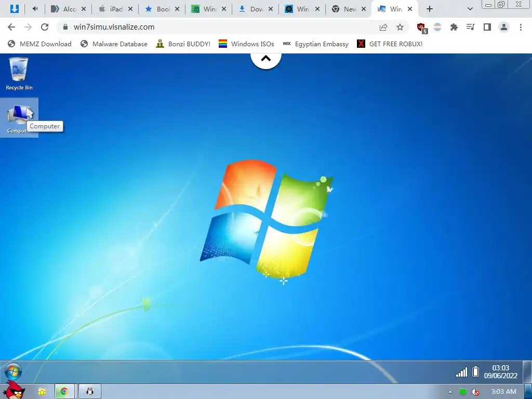Open the media control playlist icon
The width and height of the screenshot is (532, 399).
click(471, 27)
